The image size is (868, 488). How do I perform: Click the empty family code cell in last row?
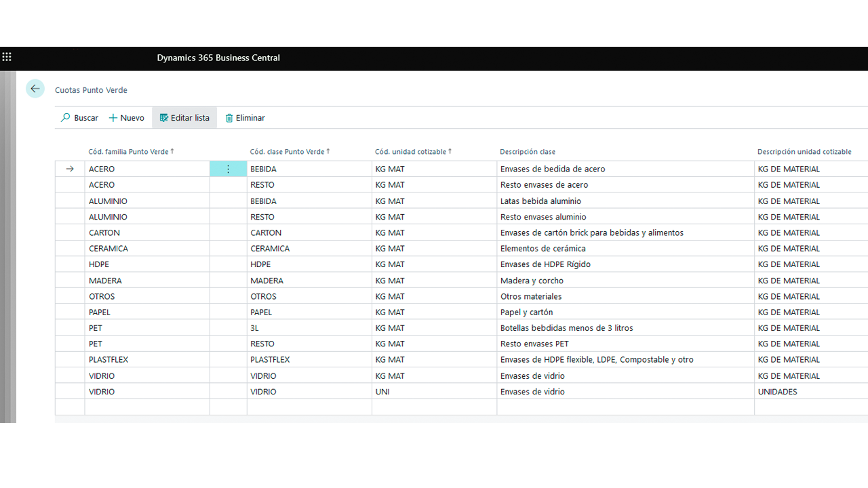click(x=147, y=407)
